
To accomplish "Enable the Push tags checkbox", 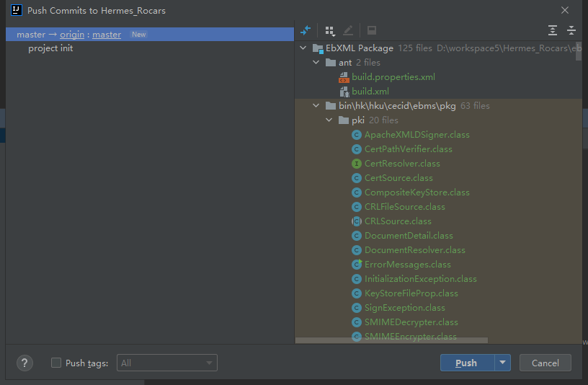I will (x=56, y=363).
